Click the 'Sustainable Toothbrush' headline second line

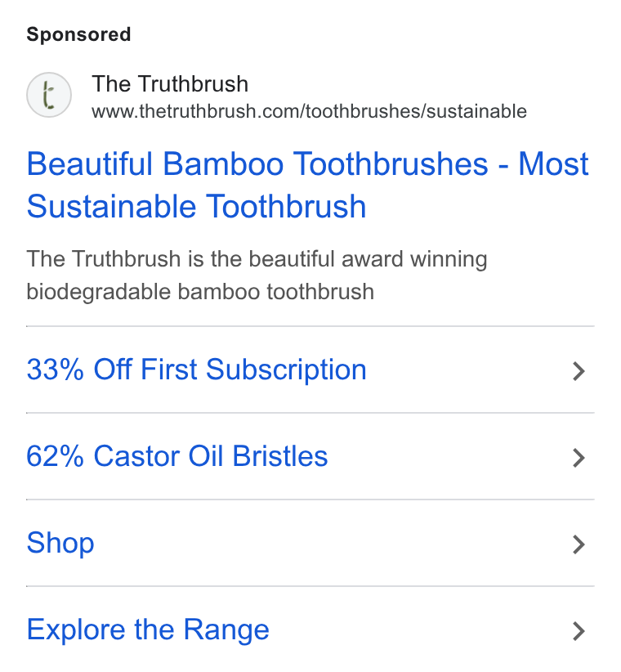pyautogui.click(x=197, y=207)
